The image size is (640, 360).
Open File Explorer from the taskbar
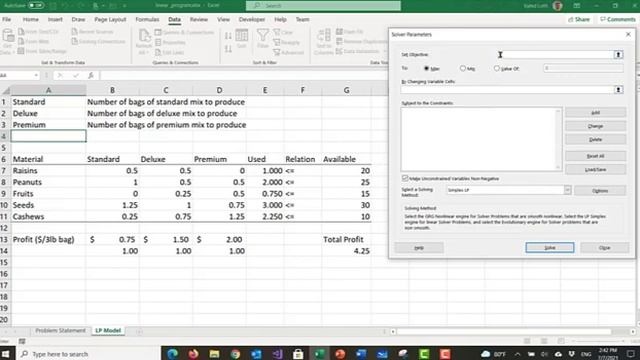pos(214,353)
